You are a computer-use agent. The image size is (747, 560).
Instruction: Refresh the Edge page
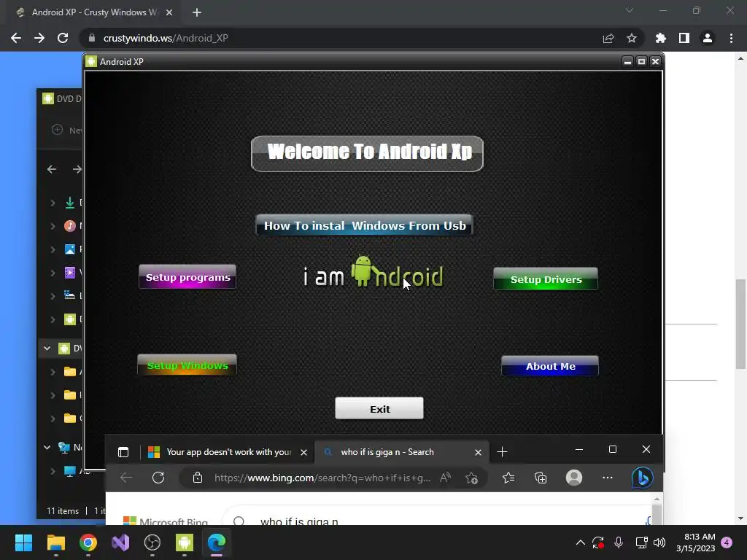coord(158,478)
